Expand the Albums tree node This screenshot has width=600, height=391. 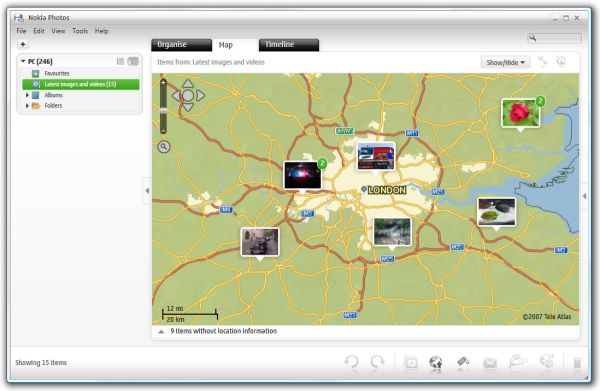click(x=27, y=95)
